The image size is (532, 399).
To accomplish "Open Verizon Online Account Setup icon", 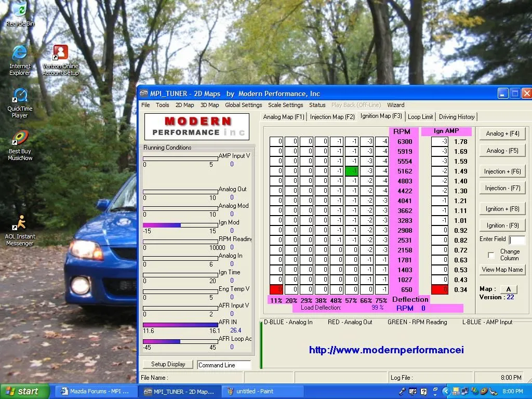I will point(60,54).
